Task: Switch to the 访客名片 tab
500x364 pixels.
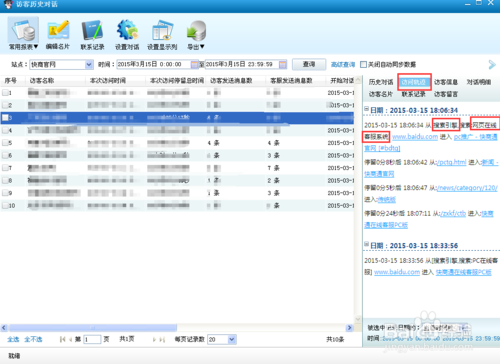Action: (381, 94)
